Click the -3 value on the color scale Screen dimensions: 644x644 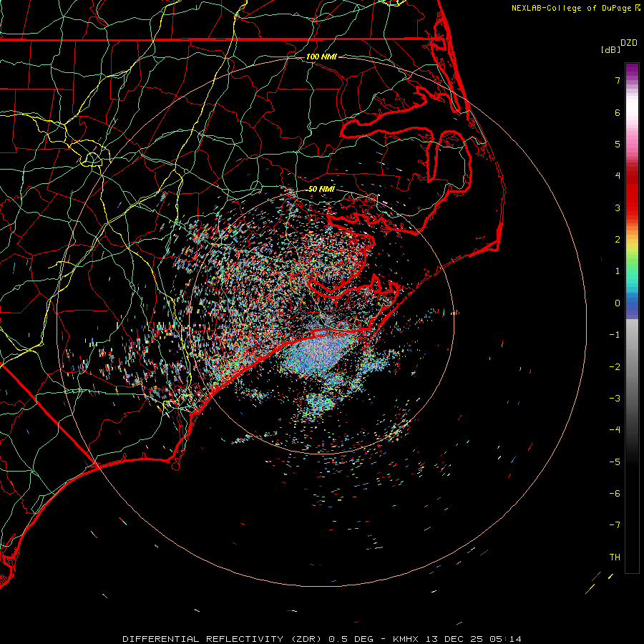(x=615, y=399)
